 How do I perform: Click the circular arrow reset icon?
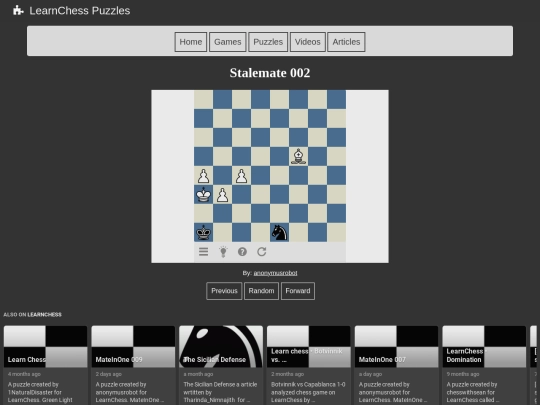pyautogui.click(x=262, y=252)
